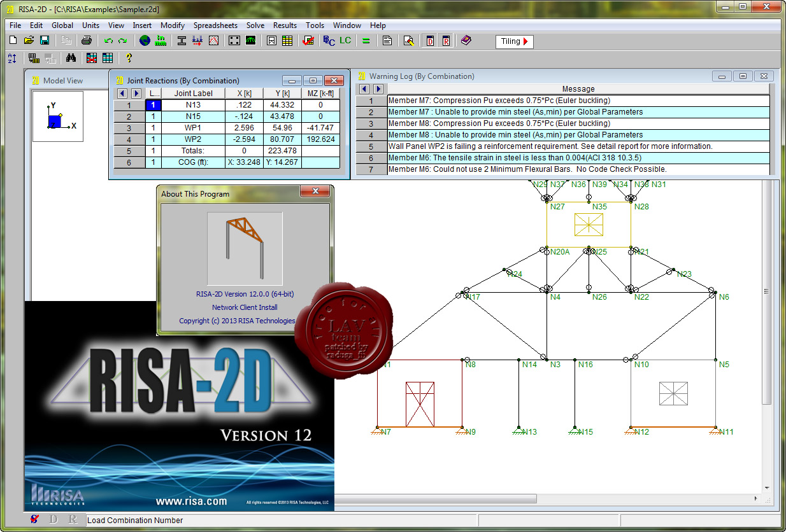Toggle the D status indicator
Screen dimensions: 786x532
[x=53, y=520]
